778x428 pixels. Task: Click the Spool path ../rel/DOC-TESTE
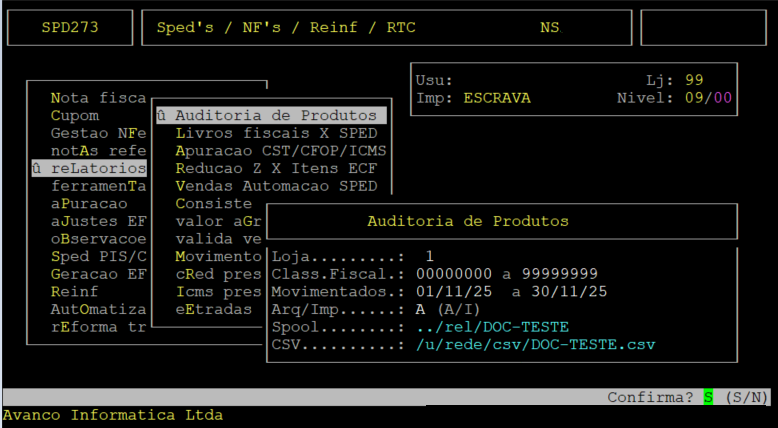click(x=492, y=327)
